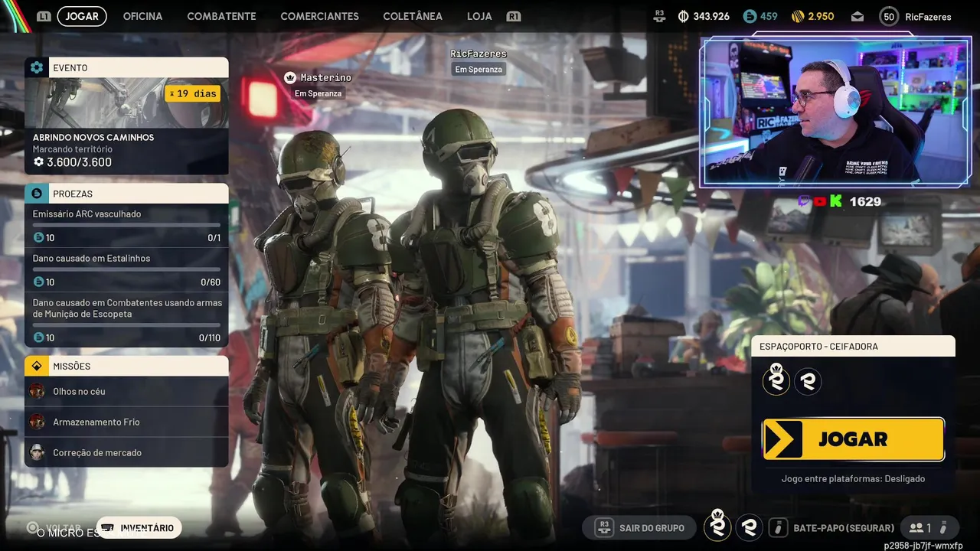Open the JOGAR tab in top navigation
The image size is (980, 551).
coord(82,16)
